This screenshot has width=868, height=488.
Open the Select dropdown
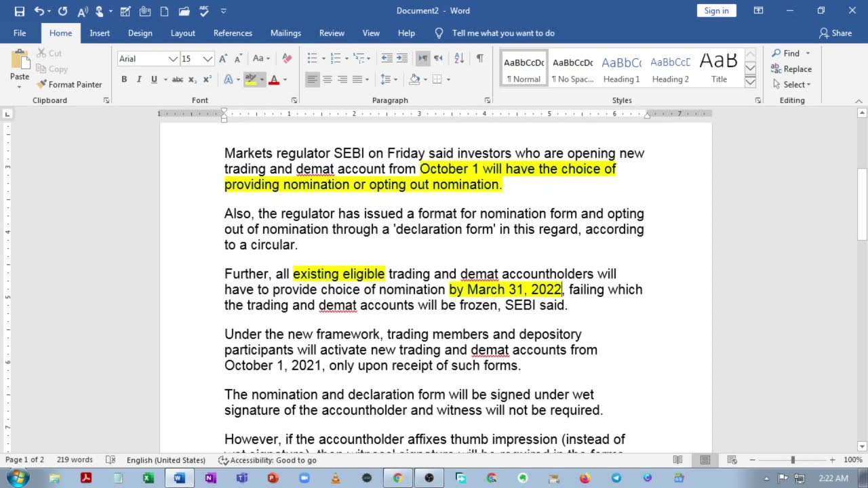coord(791,85)
